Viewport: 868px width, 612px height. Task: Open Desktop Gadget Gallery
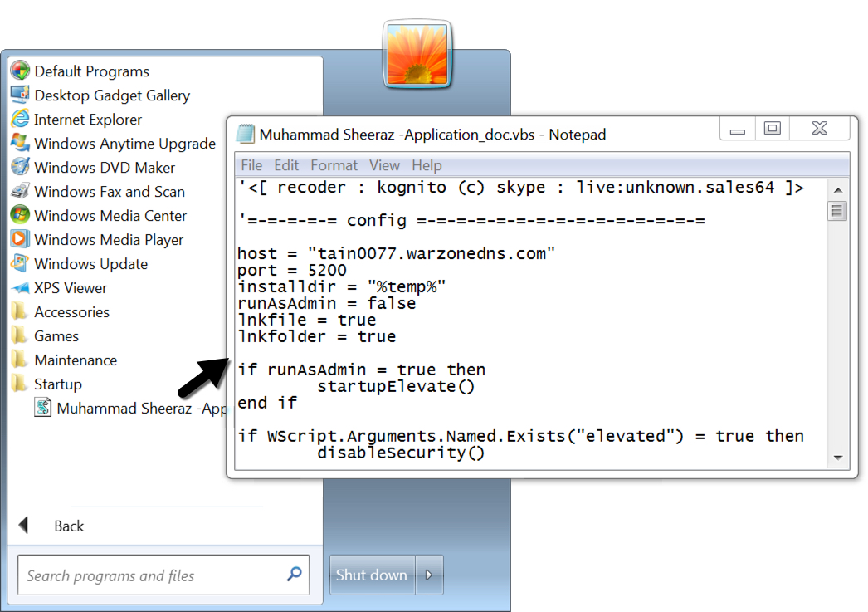[112, 95]
